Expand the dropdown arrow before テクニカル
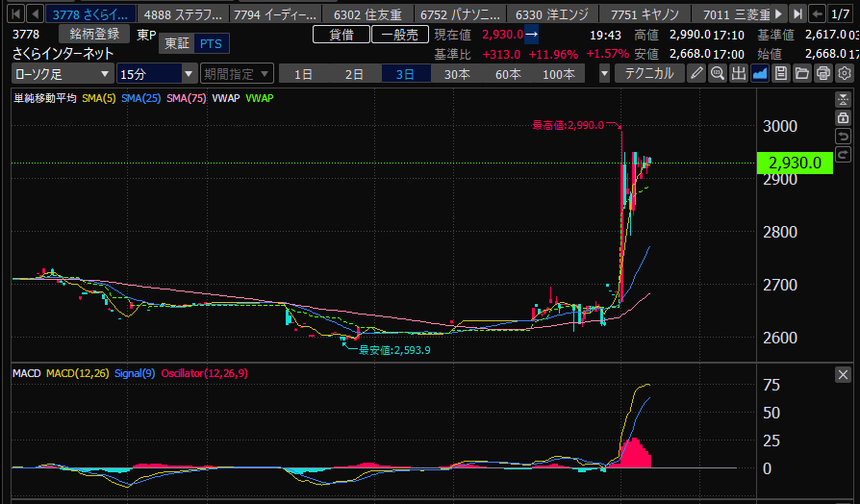Viewport: 860px width, 504px height. tap(604, 73)
